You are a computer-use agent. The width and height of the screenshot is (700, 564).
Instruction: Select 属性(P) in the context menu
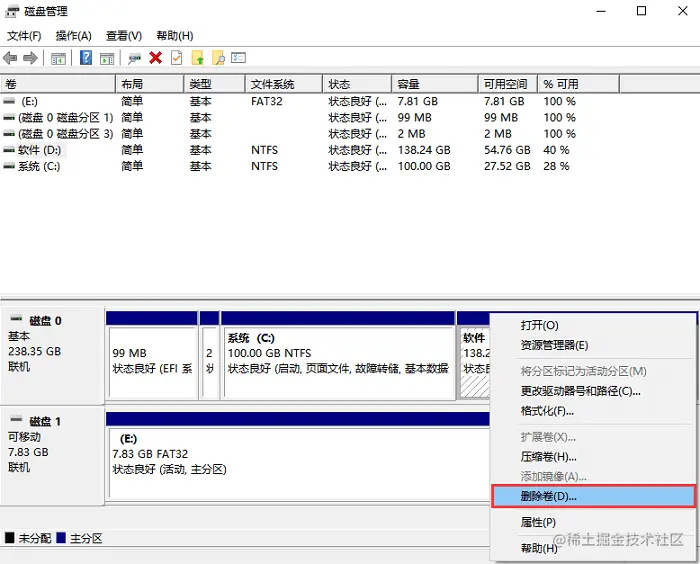tap(593, 522)
